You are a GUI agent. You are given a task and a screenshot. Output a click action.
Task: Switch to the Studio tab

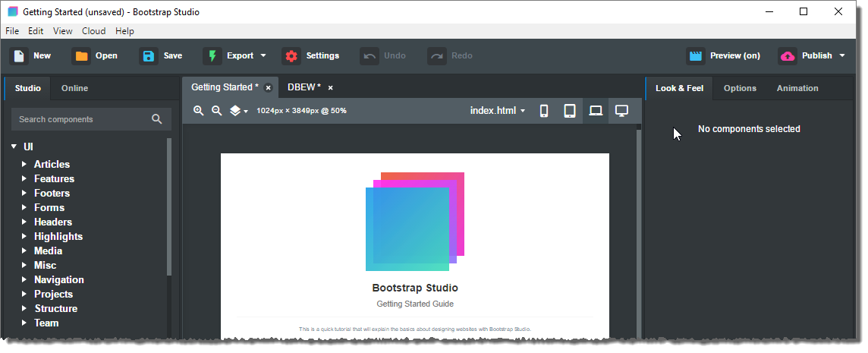point(27,88)
